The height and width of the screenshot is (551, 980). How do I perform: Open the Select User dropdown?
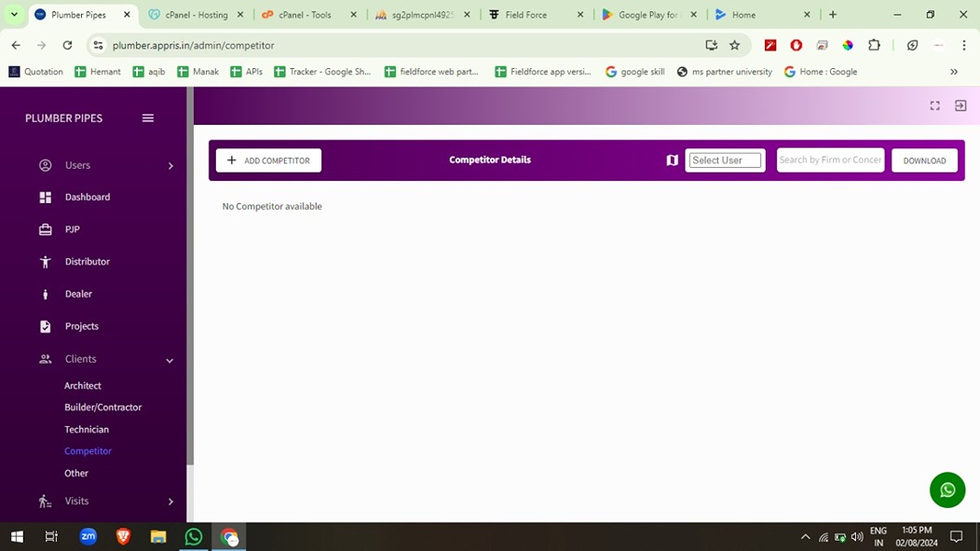pos(725,160)
